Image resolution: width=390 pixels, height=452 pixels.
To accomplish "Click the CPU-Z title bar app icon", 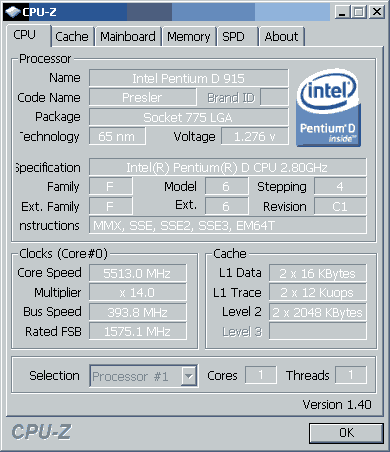I will pos(13,12).
